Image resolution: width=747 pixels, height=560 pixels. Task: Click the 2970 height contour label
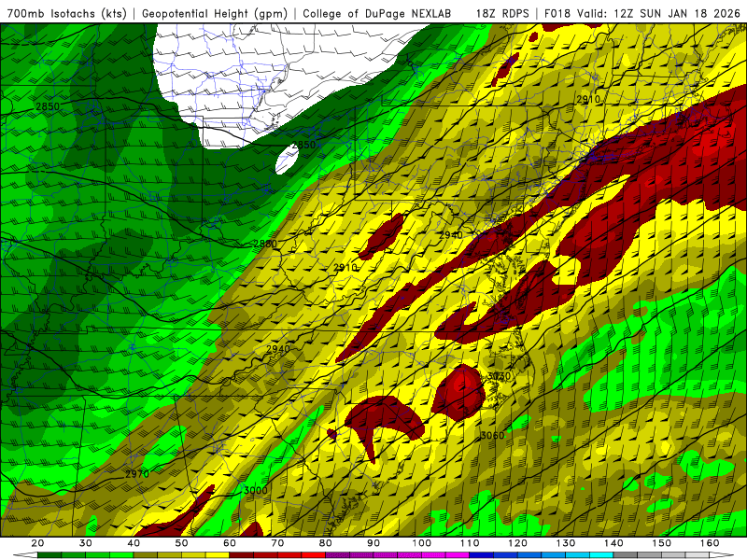137,474
